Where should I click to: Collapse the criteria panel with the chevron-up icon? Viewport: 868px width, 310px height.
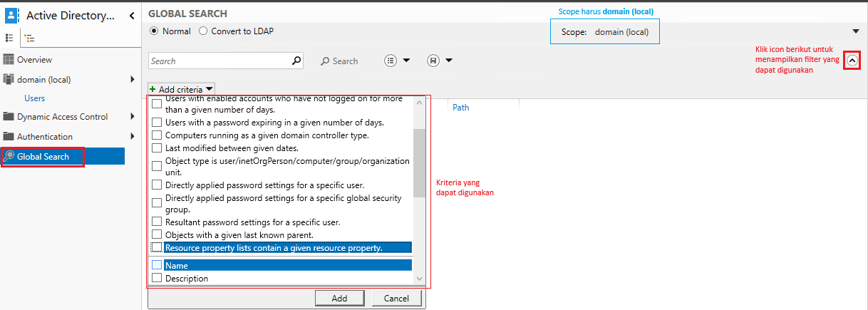[x=852, y=61]
